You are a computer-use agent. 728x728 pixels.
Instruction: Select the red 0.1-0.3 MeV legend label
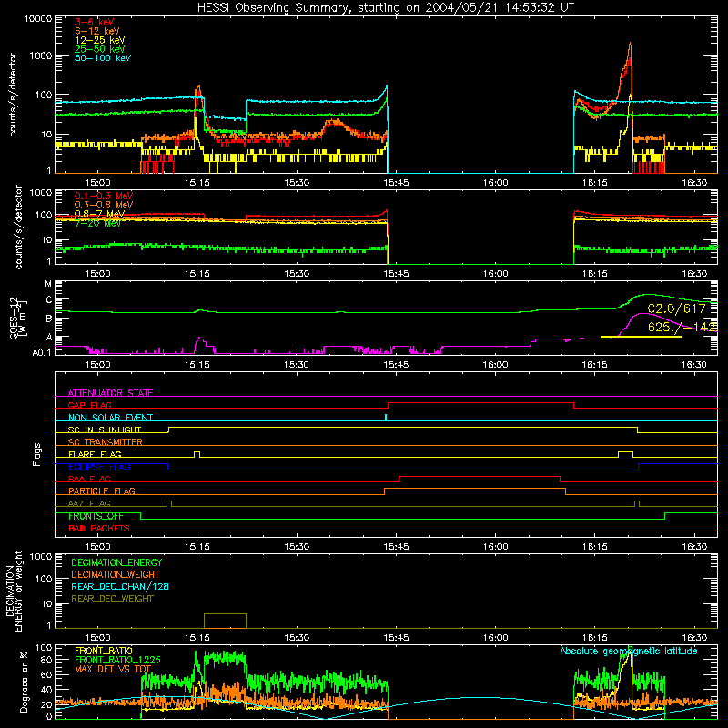click(103, 196)
